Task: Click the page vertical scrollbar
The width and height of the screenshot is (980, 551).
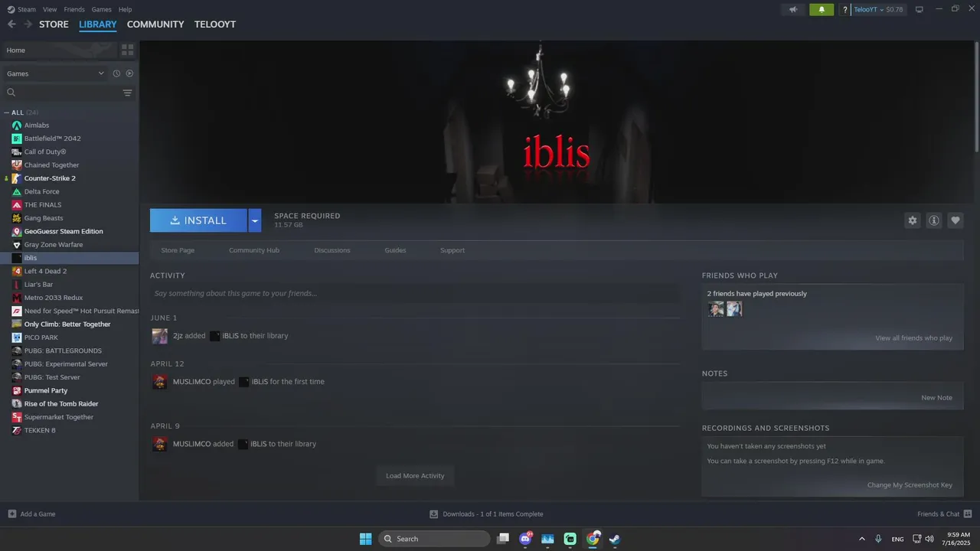Action: [977, 96]
